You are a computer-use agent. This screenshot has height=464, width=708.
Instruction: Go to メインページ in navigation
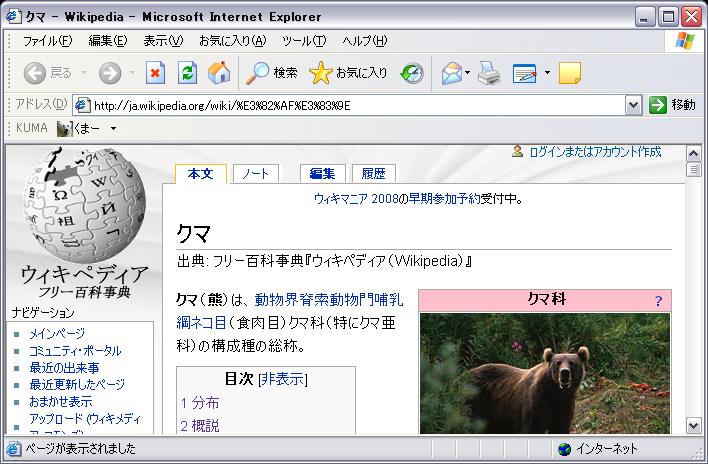pyautogui.click(x=57, y=334)
